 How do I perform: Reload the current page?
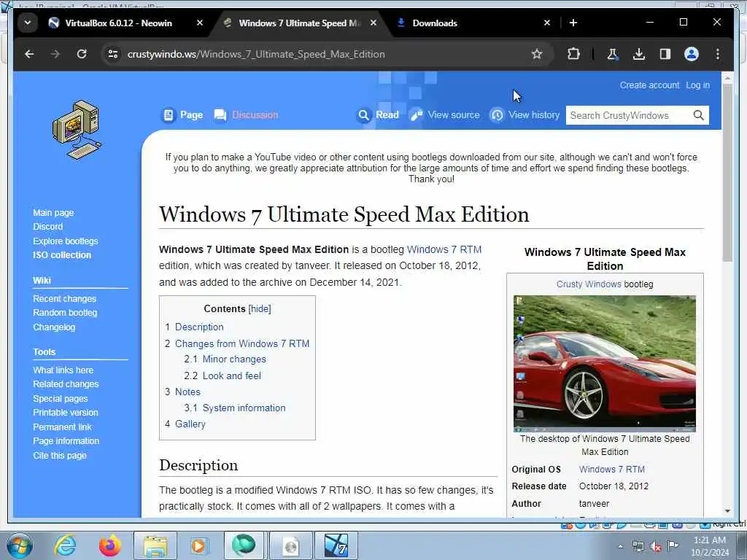point(82,54)
